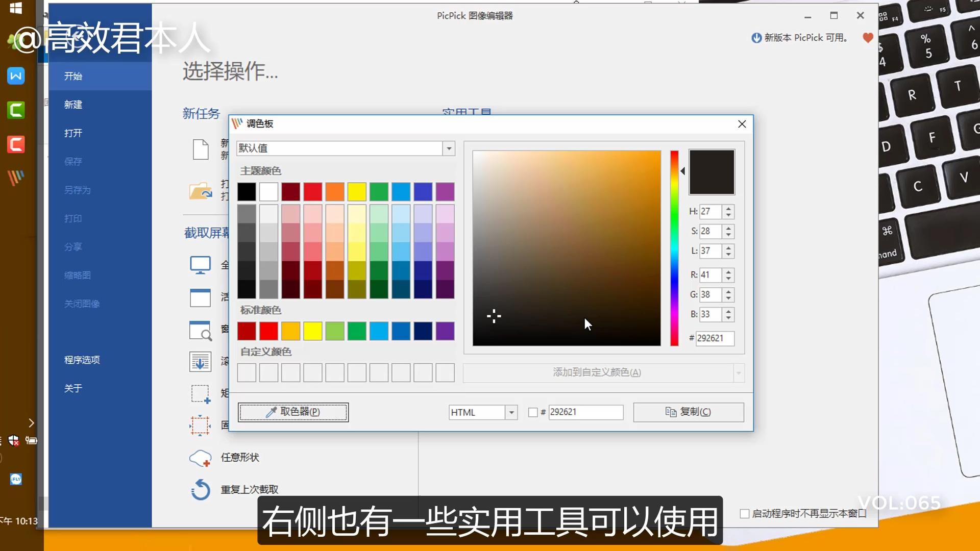
Task: Select the fixed region capture icon
Action: pos(200,425)
